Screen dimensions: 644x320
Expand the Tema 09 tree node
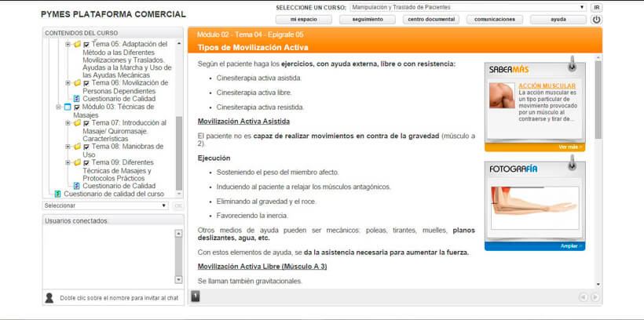(68, 162)
